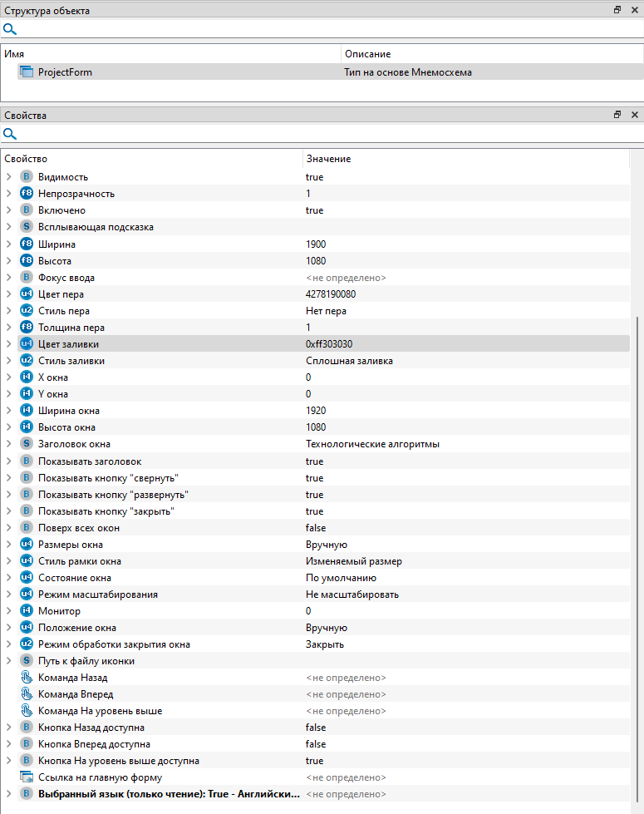Click the search icon in Структура объекта panel
644x814 pixels.
pyautogui.click(x=10, y=29)
